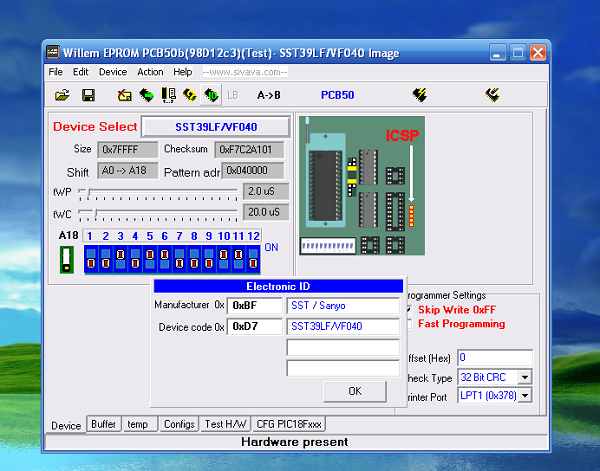The height and width of the screenshot is (471, 600).
Task: Toggle DIP switch 4
Action: (135, 259)
